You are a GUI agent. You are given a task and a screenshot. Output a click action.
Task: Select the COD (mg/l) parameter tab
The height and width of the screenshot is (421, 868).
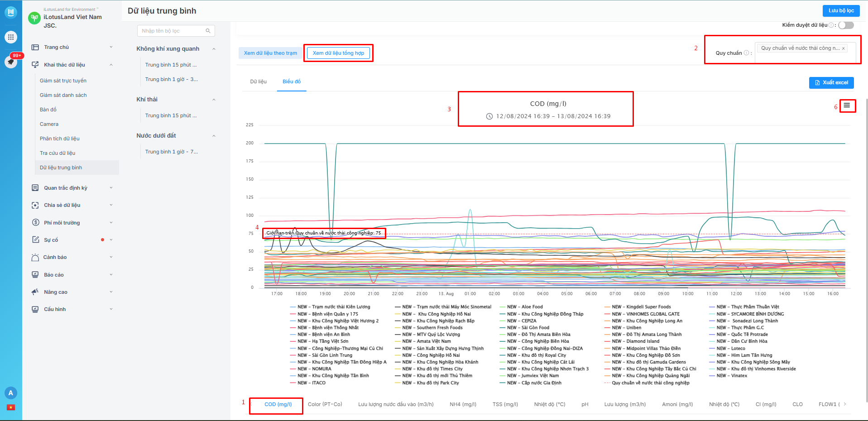(x=278, y=404)
